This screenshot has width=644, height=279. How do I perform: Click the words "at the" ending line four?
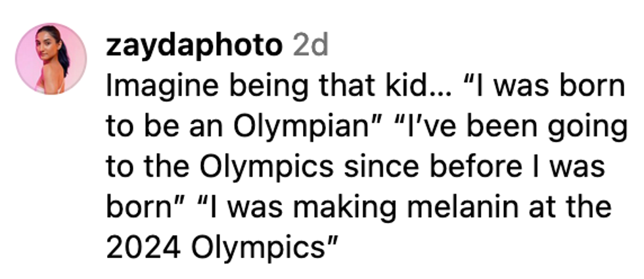[x=568, y=209]
